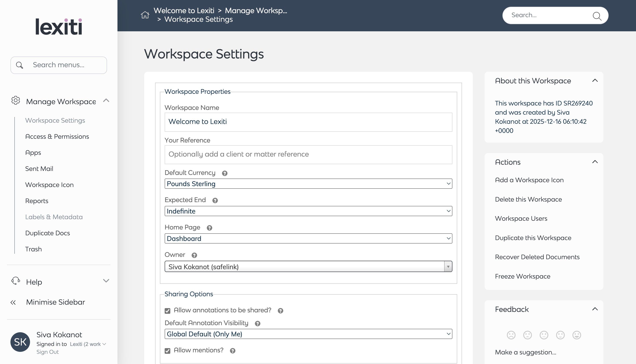Click the Expected End help icon
636x364 pixels.
click(x=215, y=200)
